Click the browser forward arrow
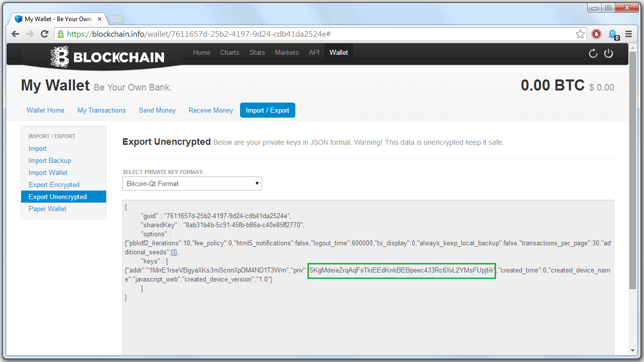This screenshot has width=644, height=362. (x=30, y=34)
